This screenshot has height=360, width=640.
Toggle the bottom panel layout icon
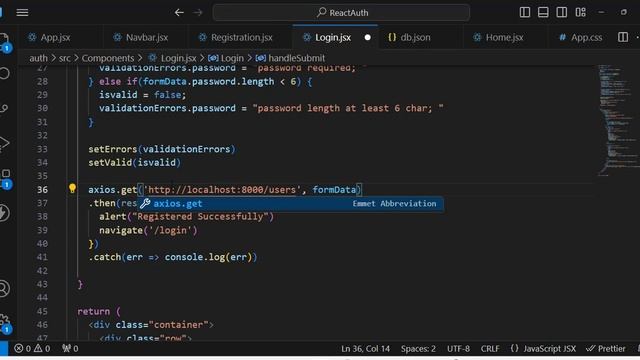(x=543, y=12)
